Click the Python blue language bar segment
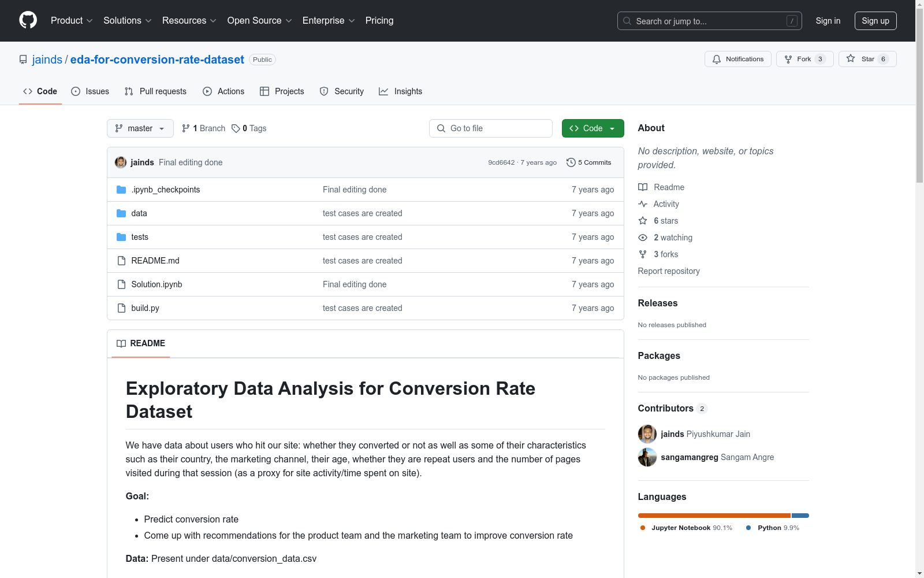The image size is (924, 578). 800,516
